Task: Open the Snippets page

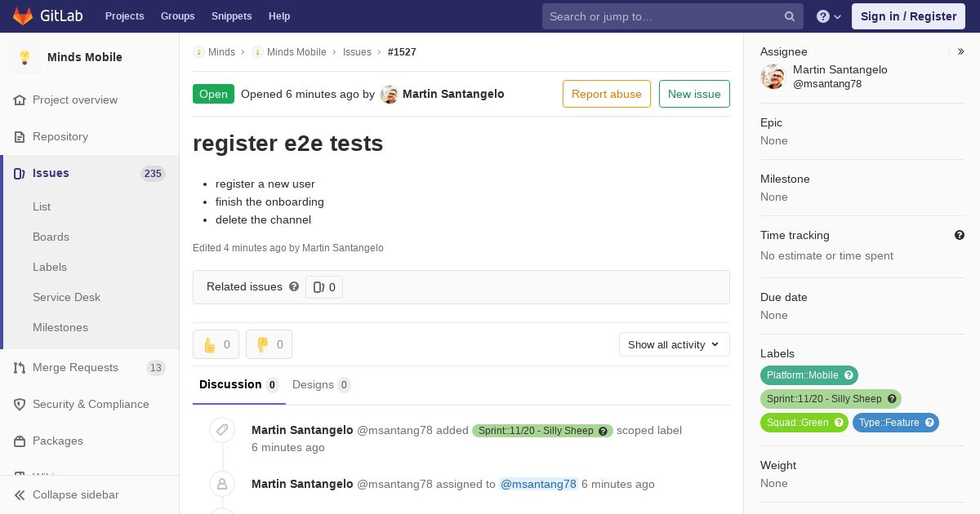Action: click(232, 16)
